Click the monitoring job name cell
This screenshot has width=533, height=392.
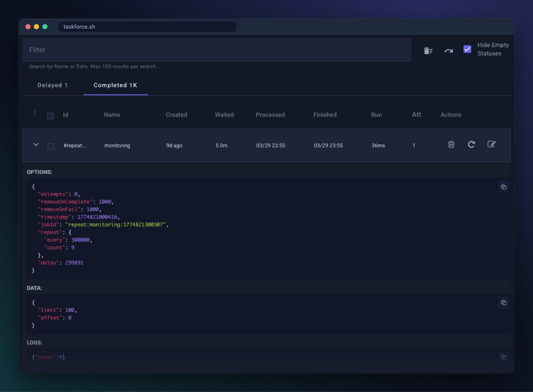(117, 145)
